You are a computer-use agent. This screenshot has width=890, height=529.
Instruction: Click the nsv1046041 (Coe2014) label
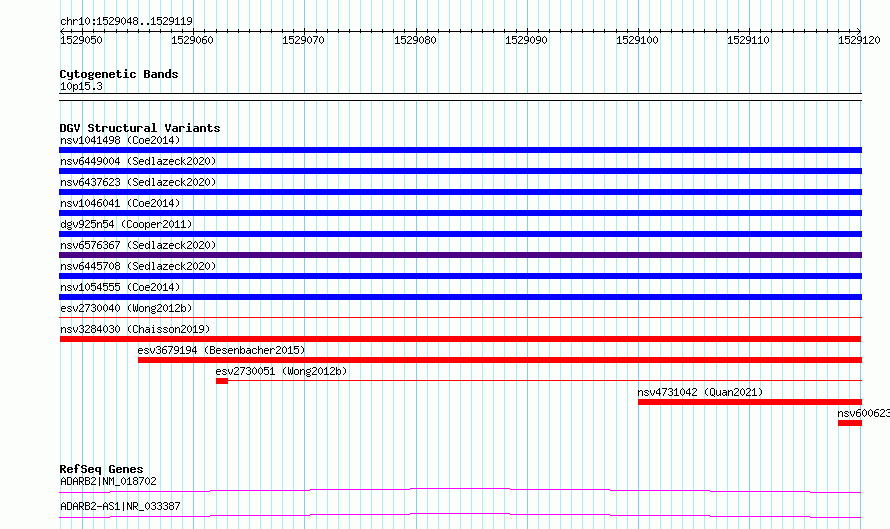120,203
